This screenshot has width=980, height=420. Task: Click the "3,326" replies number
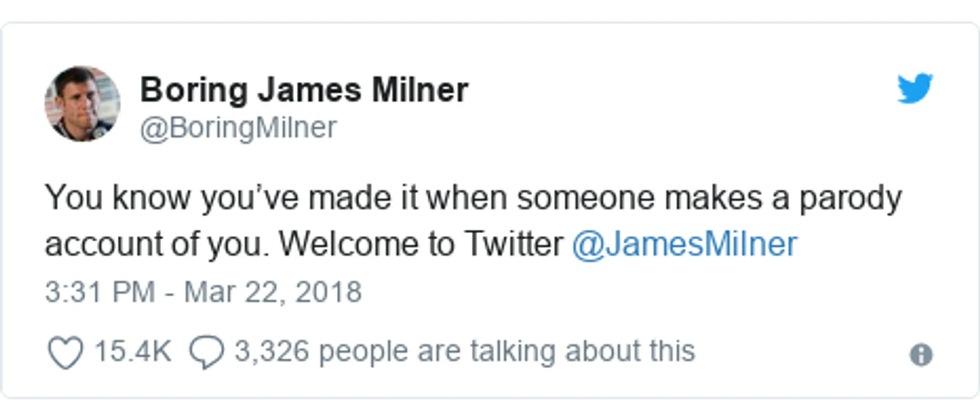[272, 351]
